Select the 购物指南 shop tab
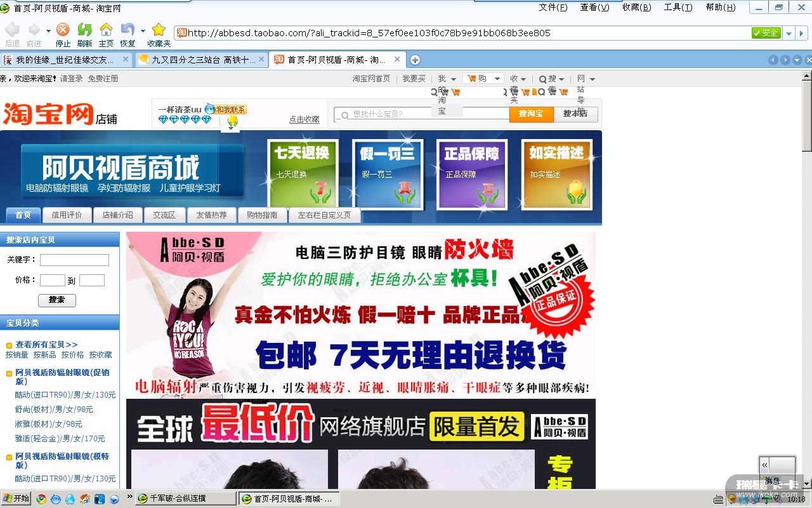This screenshot has width=812, height=508. coord(262,215)
